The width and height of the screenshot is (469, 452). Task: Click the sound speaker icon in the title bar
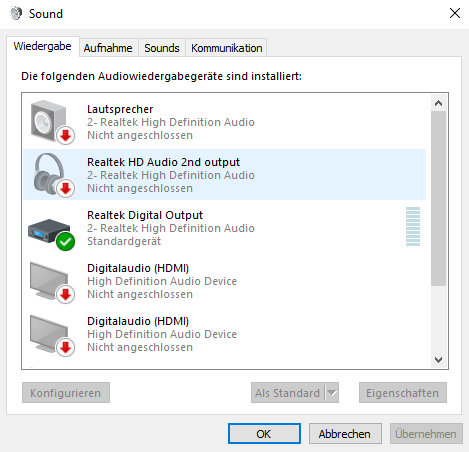tap(15, 14)
